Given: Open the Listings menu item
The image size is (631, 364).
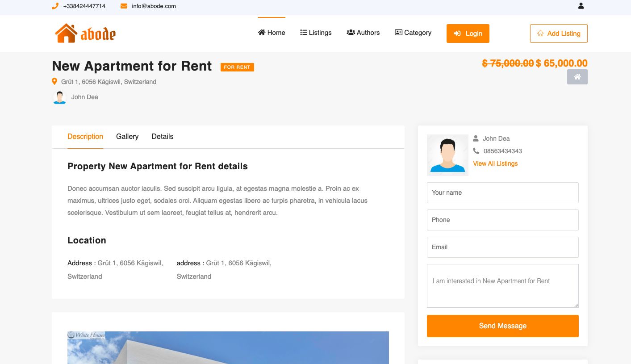Looking at the screenshot, I should (x=316, y=33).
